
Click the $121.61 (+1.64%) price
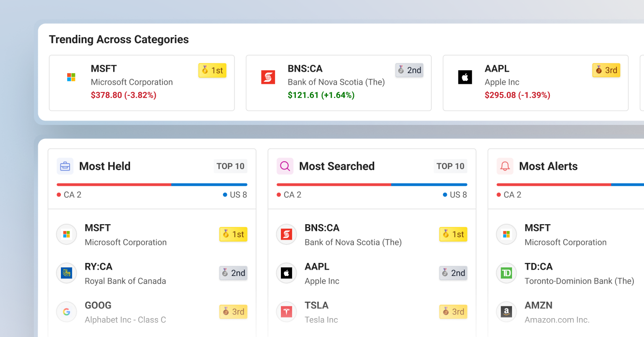tap(321, 95)
